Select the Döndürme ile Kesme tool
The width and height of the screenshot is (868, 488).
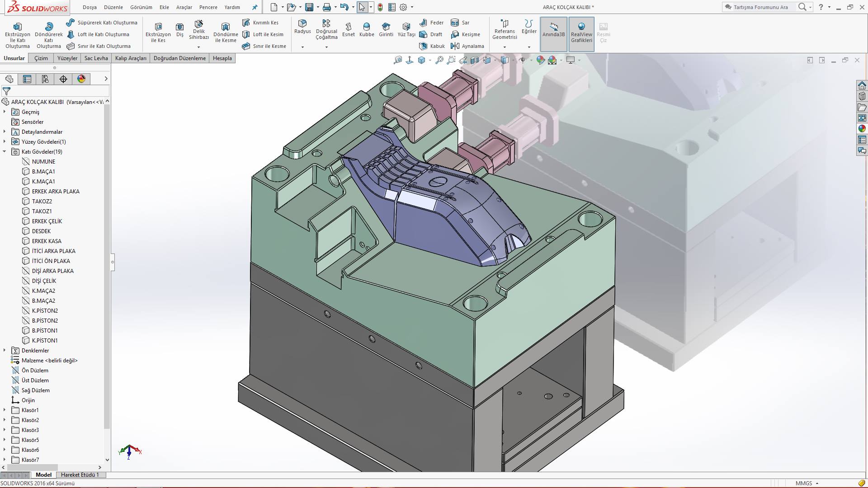[226, 33]
